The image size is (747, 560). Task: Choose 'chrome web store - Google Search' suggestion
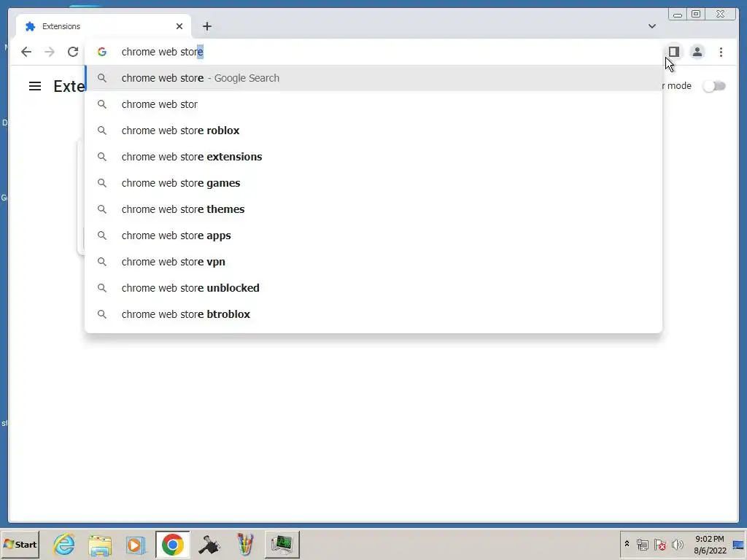[x=373, y=78]
